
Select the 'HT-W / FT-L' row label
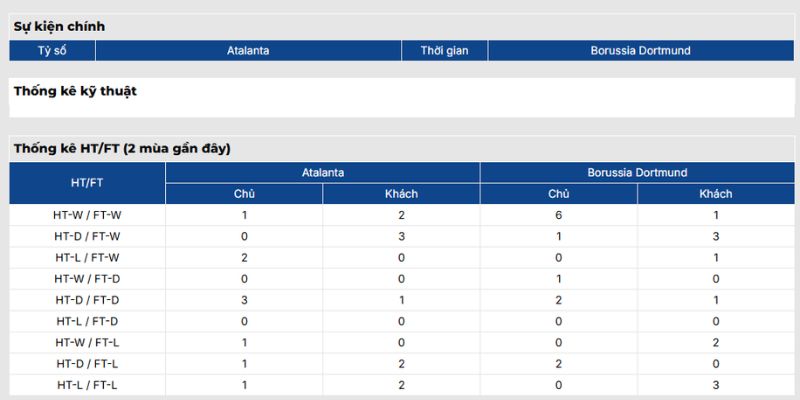pos(87,343)
